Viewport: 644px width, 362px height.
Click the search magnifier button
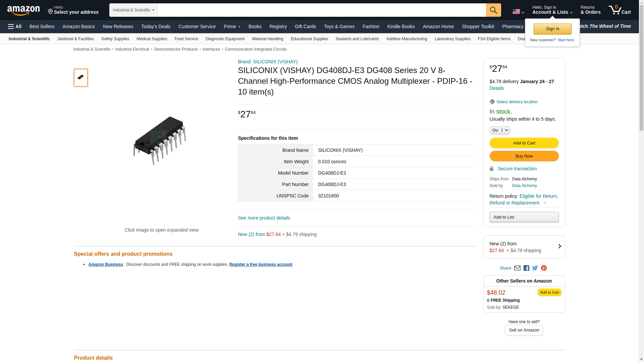(x=493, y=10)
